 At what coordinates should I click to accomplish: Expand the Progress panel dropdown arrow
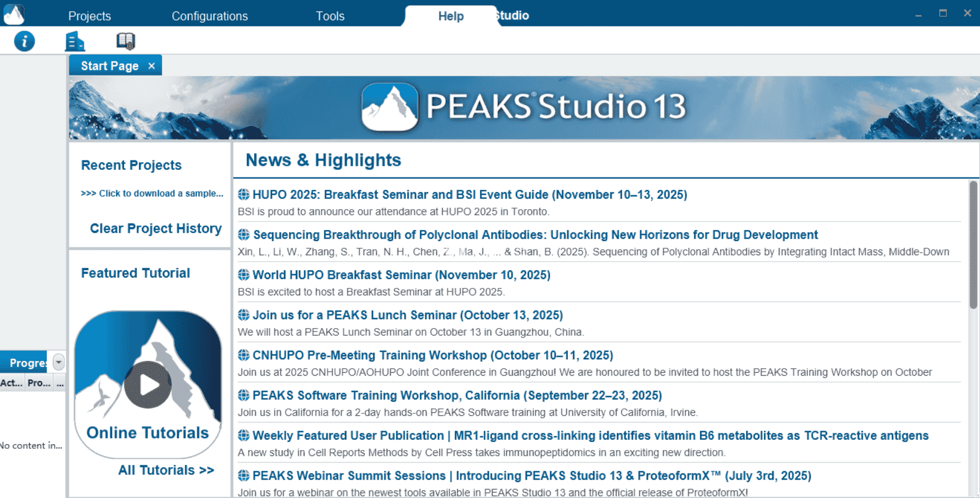58,362
